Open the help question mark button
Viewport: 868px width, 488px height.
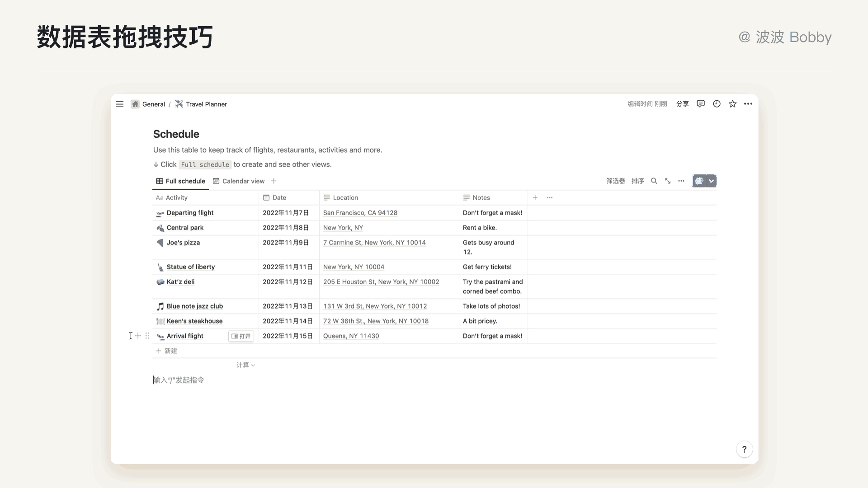744,449
